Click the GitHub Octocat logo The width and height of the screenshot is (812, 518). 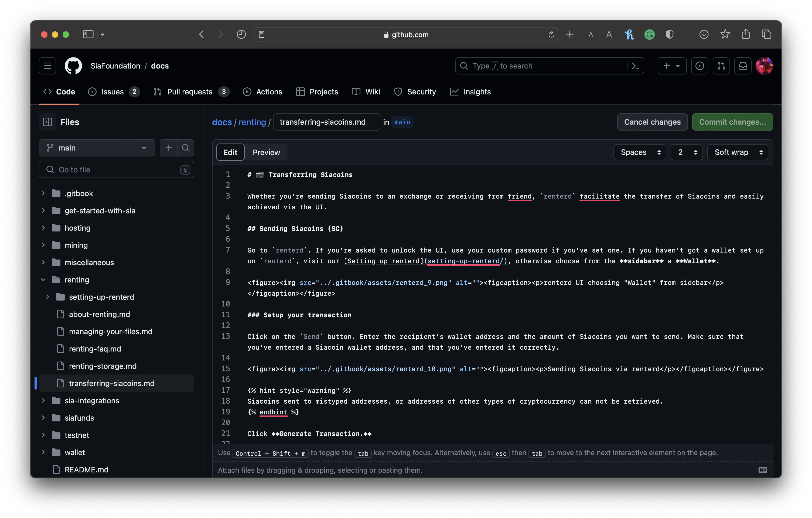pos(73,66)
